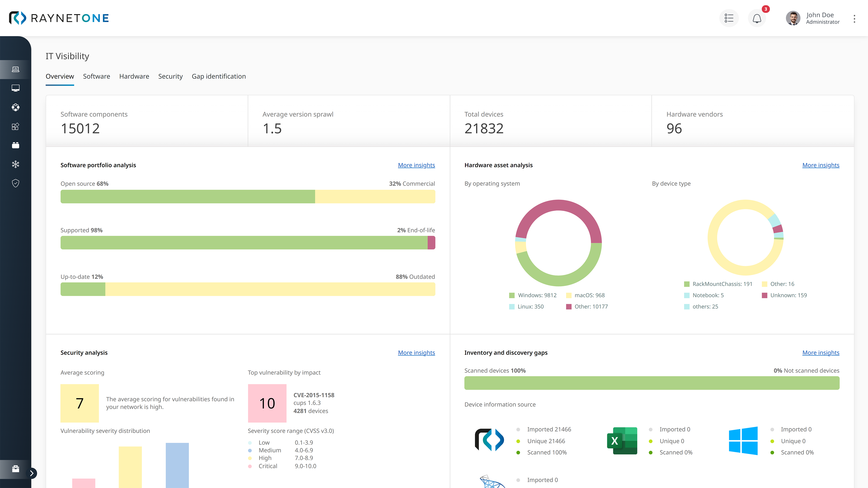Open the desktop monitor sidebar icon

click(x=16, y=88)
